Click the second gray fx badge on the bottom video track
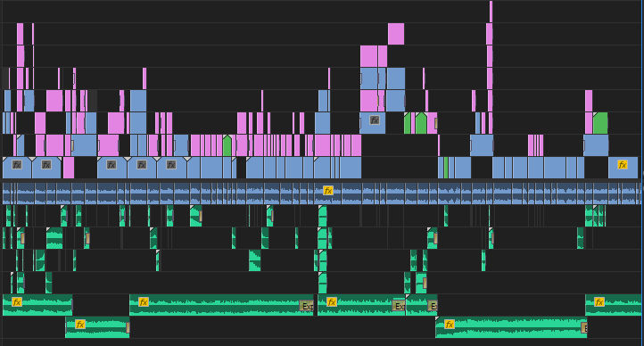This screenshot has width=644, height=346. tap(46, 165)
